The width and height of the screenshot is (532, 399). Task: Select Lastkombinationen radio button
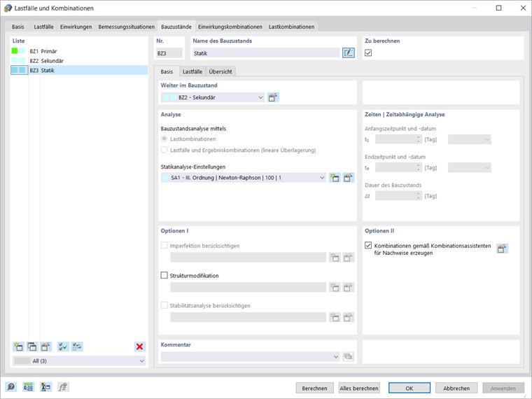click(164, 139)
